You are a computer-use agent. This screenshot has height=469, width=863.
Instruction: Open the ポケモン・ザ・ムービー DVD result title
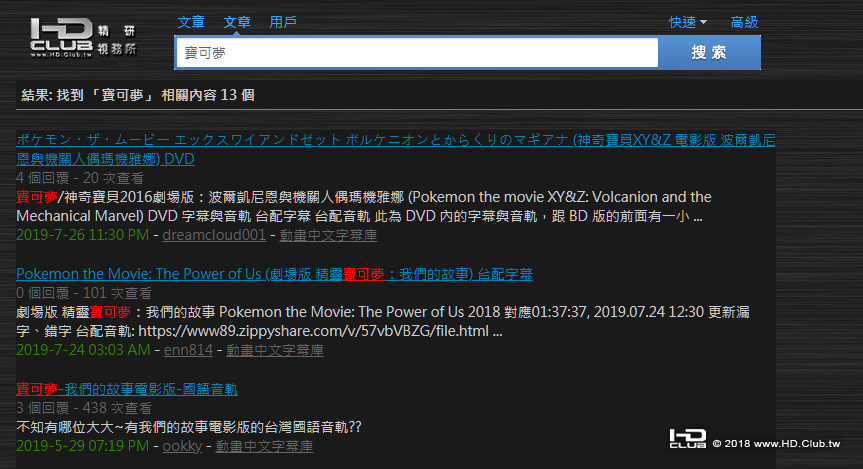point(396,149)
